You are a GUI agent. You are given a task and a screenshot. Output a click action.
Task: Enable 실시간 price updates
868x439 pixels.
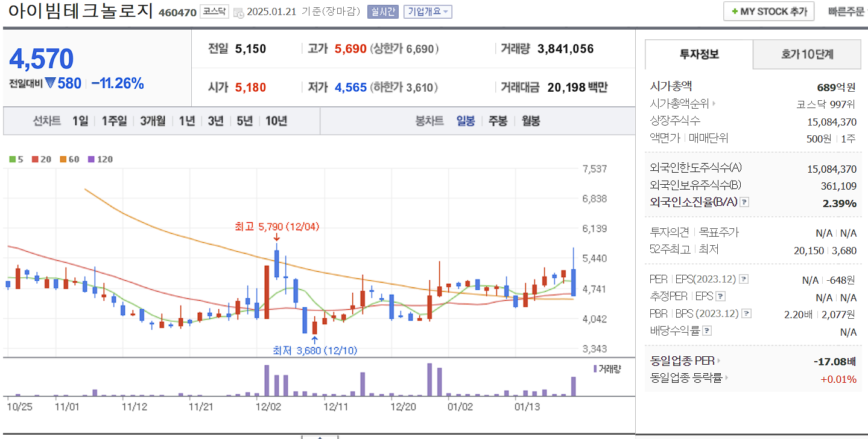pos(382,11)
